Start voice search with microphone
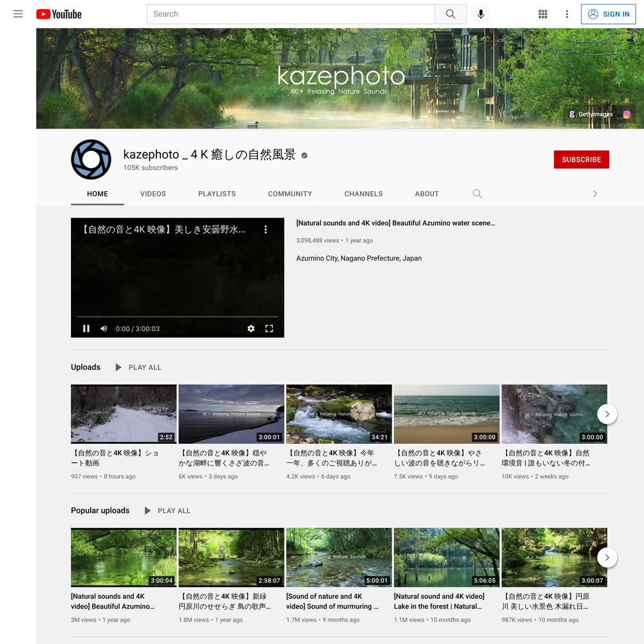 [x=481, y=14]
